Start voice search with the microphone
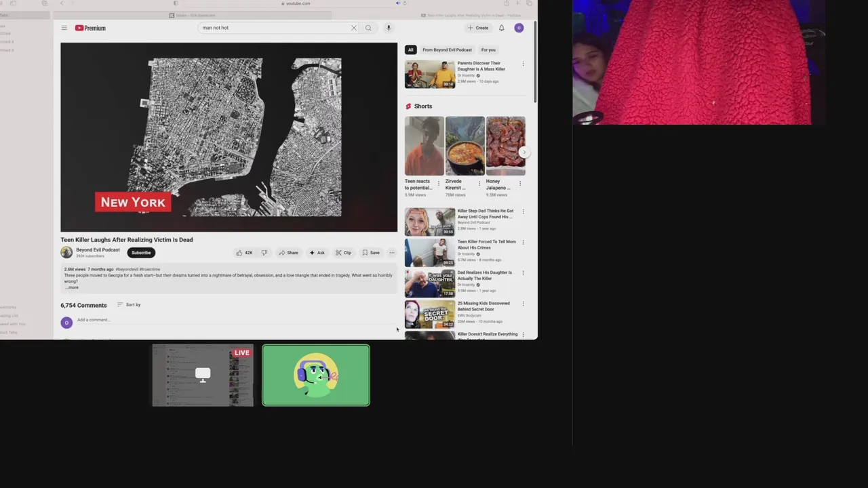This screenshot has width=868, height=488. pos(389,28)
